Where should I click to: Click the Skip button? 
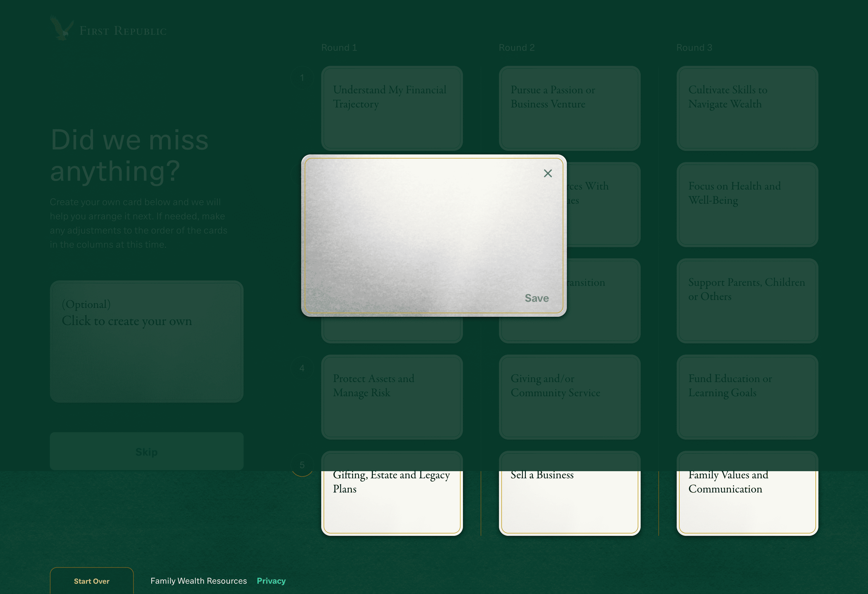tap(146, 451)
